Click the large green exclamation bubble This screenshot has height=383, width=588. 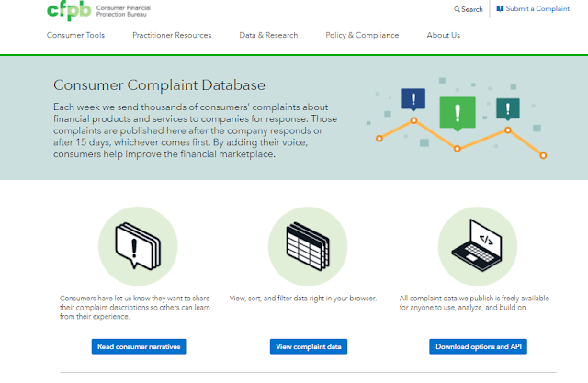458,114
